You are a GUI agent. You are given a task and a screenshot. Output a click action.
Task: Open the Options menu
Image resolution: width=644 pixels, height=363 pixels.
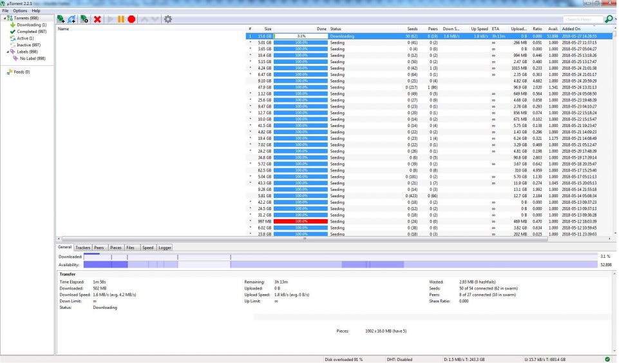pos(20,11)
